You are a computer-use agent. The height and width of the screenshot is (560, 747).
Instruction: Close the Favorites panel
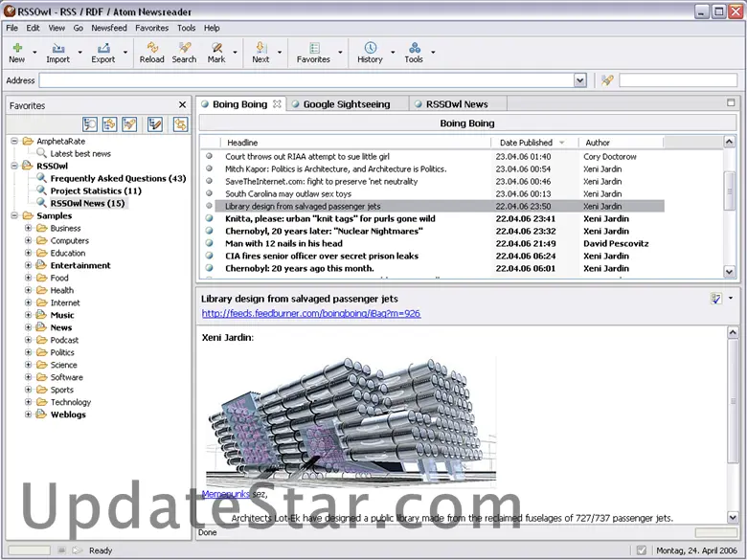point(183,104)
